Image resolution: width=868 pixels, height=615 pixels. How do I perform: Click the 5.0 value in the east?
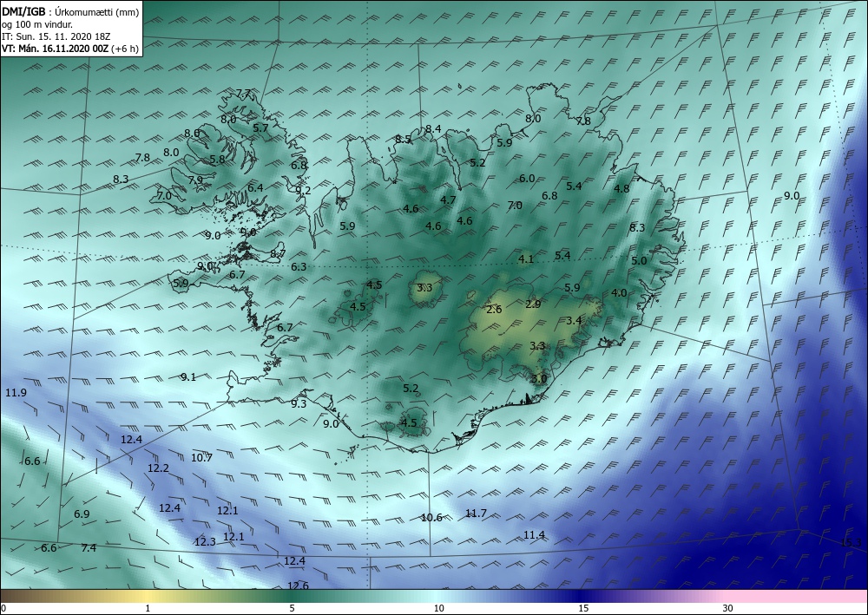click(x=639, y=260)
